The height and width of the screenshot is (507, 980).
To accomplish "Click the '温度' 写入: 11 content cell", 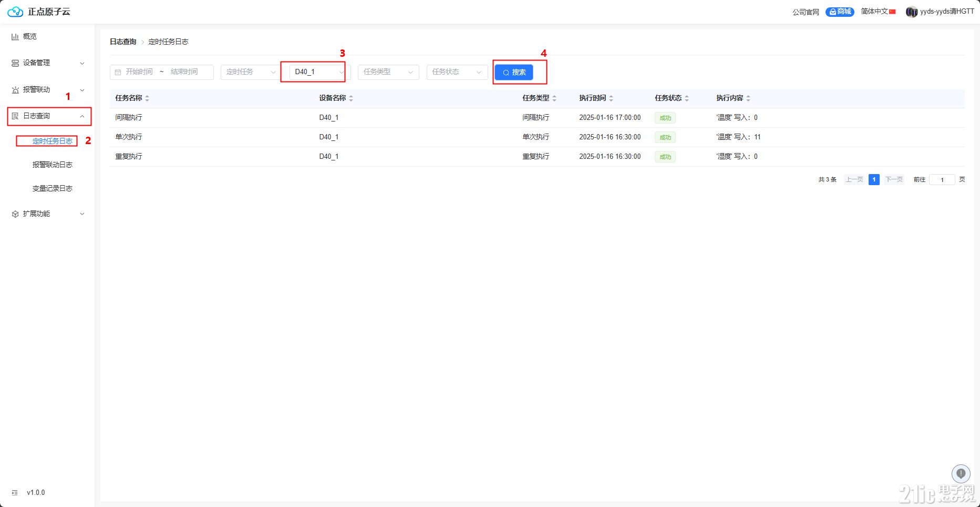I will pyautogui.click(x=738, y=137).
